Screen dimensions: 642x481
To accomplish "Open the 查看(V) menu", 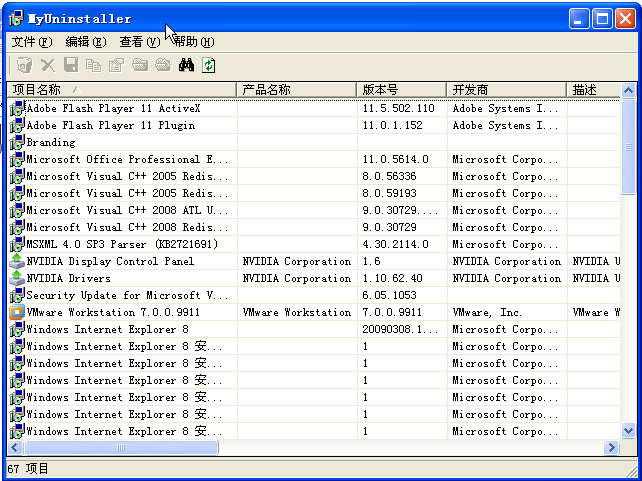I will tap(140, 42).
